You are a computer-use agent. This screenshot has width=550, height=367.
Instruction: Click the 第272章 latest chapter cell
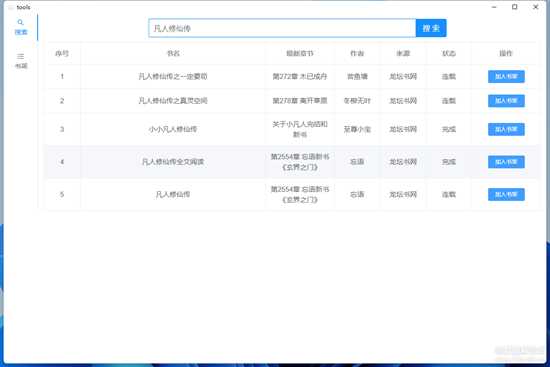pyautogui.click(x=300, y=76)
